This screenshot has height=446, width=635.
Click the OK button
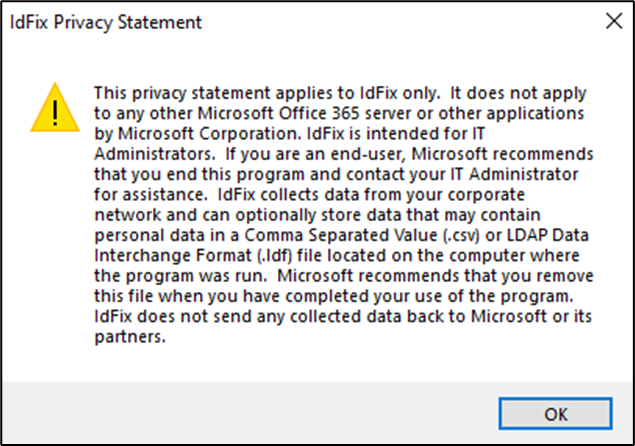coord(557,413)
